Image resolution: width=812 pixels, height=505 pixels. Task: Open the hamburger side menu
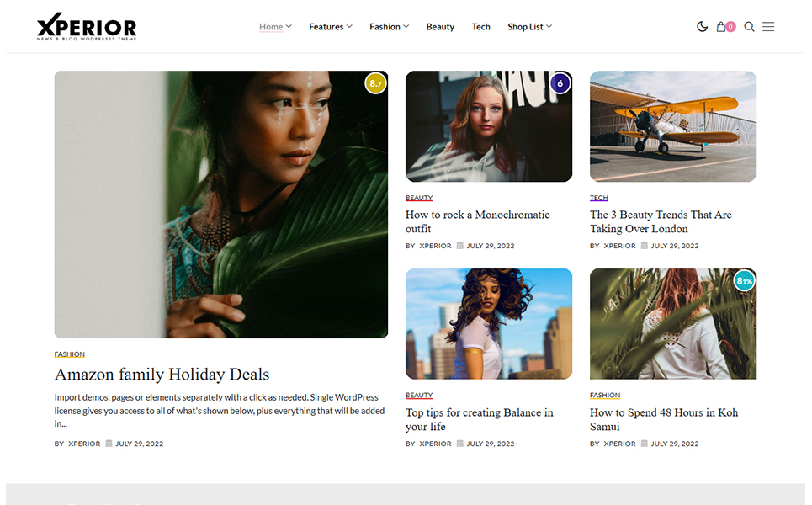point(768,27)
